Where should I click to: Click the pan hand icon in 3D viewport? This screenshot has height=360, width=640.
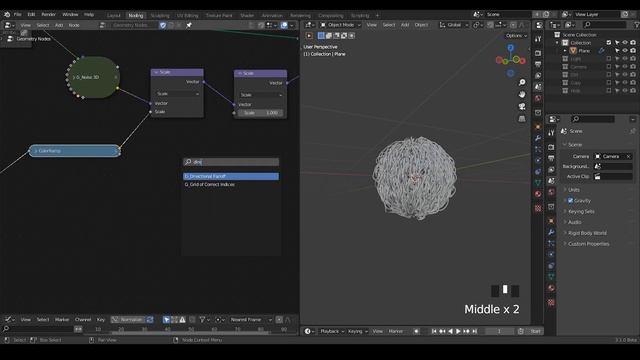[x=522, y=94]
